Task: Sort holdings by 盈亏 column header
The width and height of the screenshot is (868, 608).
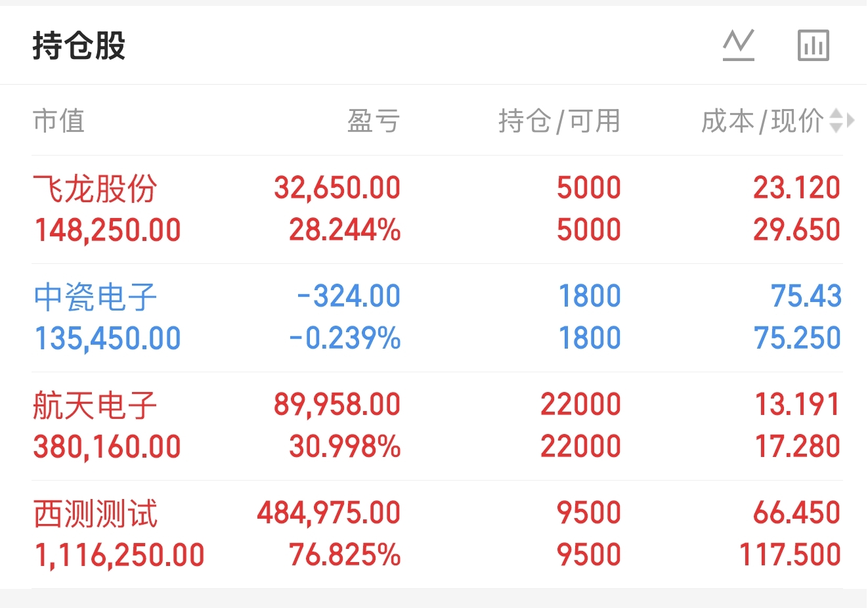Action: pos(373,121)
